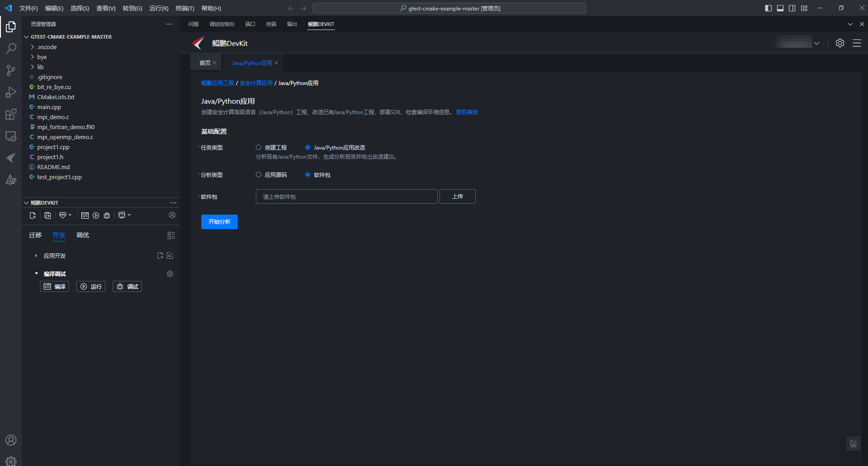
Task: Click the 请上传软件包 input field
Action: (x=347, y=196)
